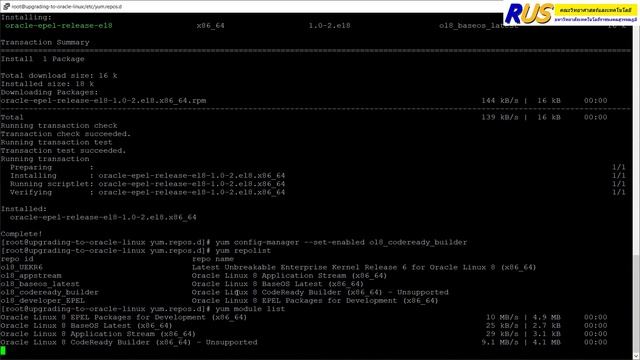Screen dimensions: 640x360
Task: Click '9.1 MB/s' CodeReady download speed
Action: click(x=500, y=342)
